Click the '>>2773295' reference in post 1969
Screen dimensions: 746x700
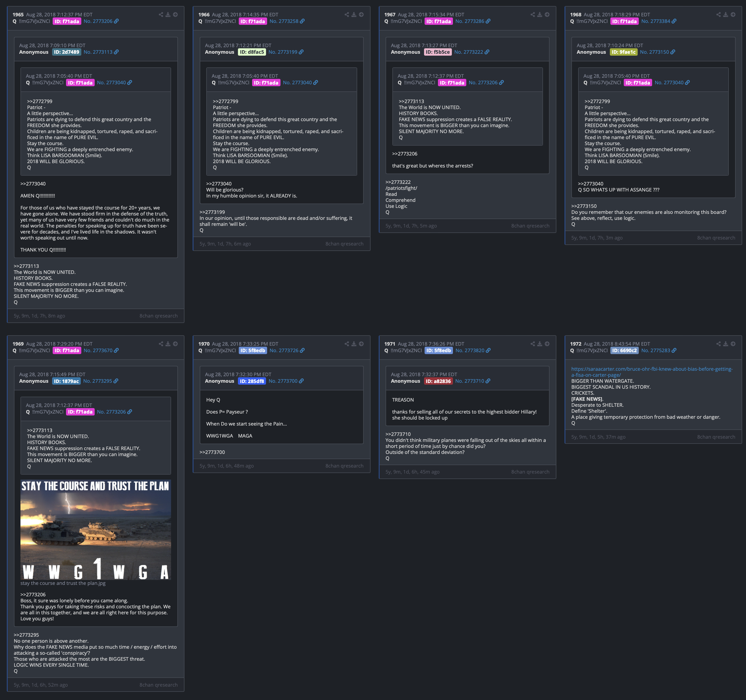tap(26, 635)
